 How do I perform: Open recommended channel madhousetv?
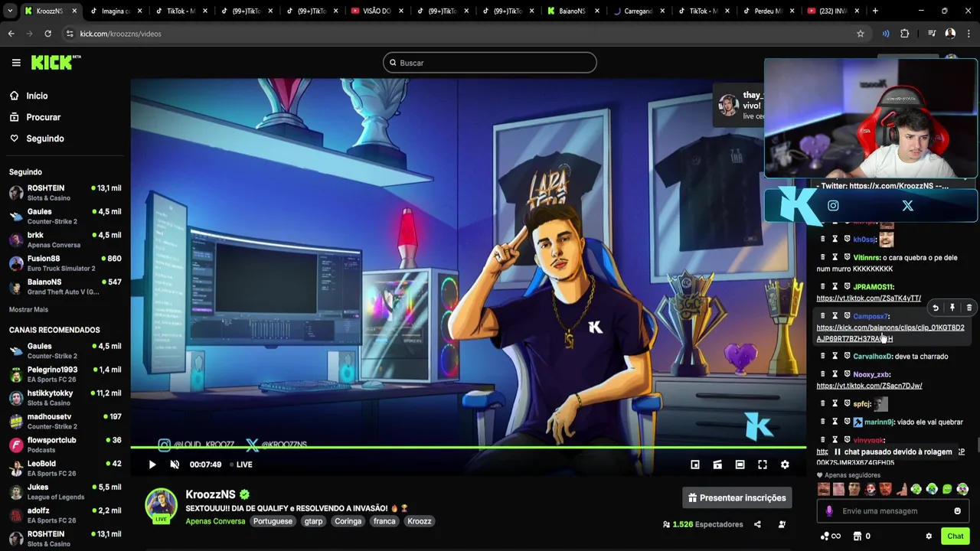(x=65, y=422)
